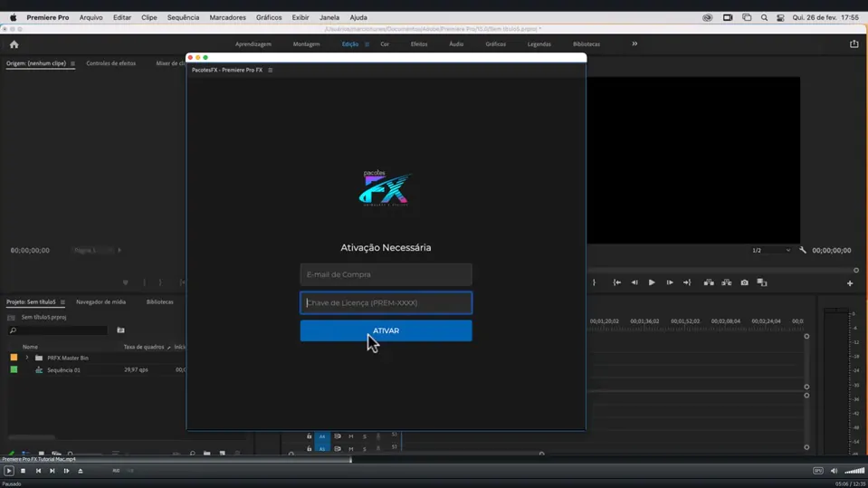Image resolution: width=868 pixels, height=488 pixels.
Task: Open the button editor plus icon
Action: 849,283
